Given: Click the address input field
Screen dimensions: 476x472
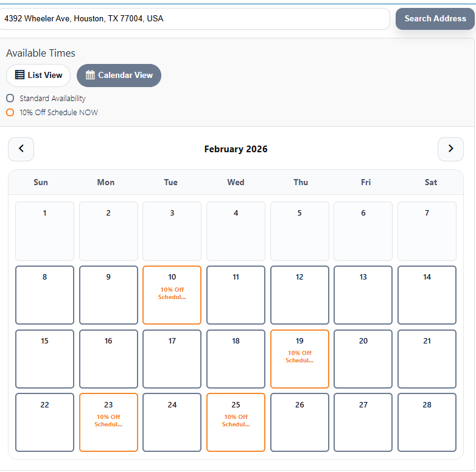Looking at the screenshot, I should click(x=195, y=19).
